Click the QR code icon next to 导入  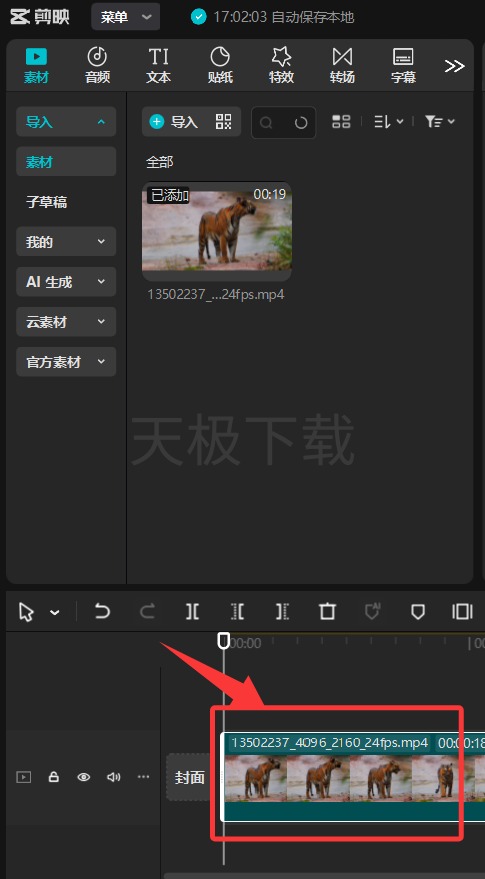223,122
